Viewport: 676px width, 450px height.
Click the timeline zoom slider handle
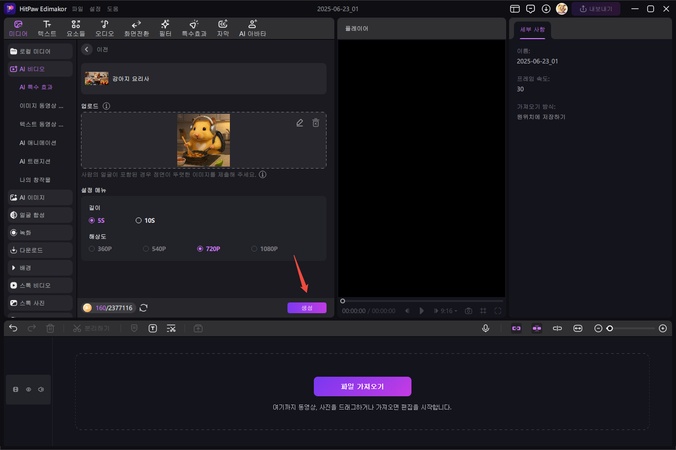click(610, 328)
